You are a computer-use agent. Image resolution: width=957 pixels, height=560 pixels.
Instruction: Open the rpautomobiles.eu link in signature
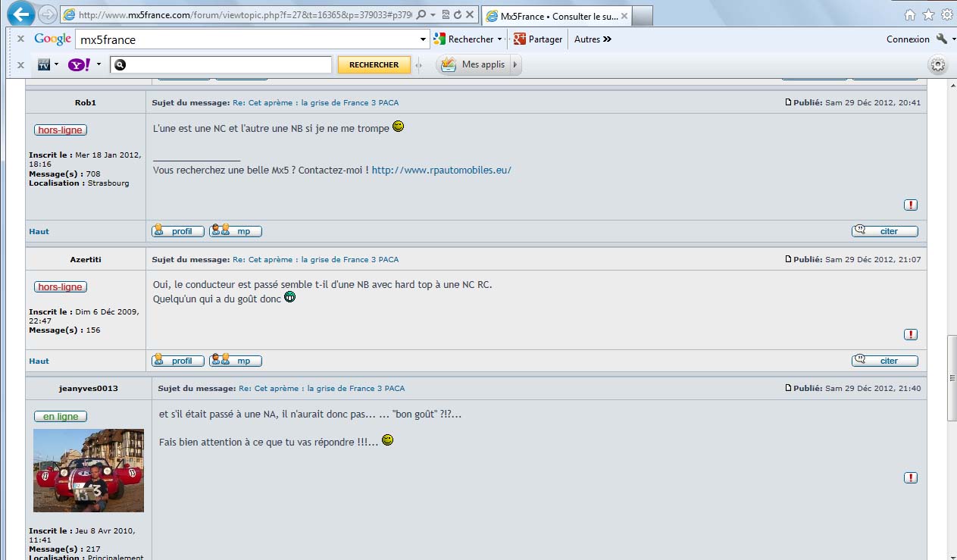click(442, 170)
